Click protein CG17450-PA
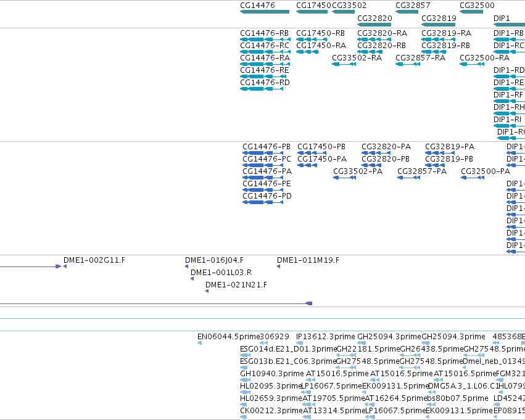525x420 pixels. click(307, 165)
